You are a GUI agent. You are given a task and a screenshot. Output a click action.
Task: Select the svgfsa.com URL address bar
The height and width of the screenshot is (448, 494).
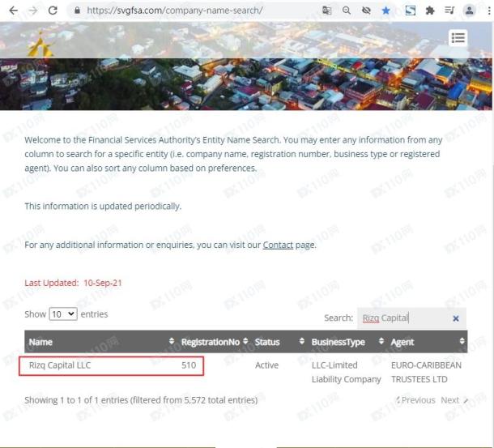point(175,11)
